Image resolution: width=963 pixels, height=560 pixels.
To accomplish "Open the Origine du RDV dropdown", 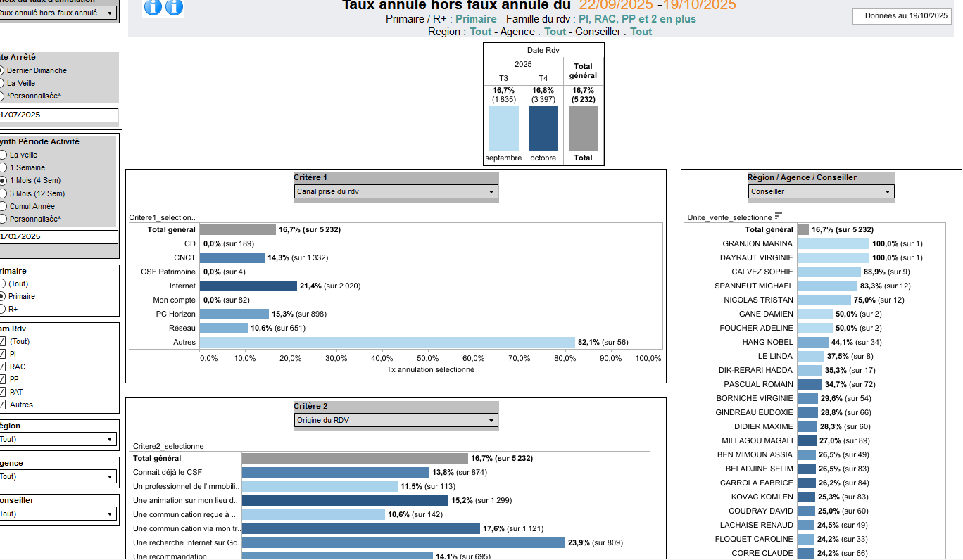I will pyautogui.click(x=396, y=421).
